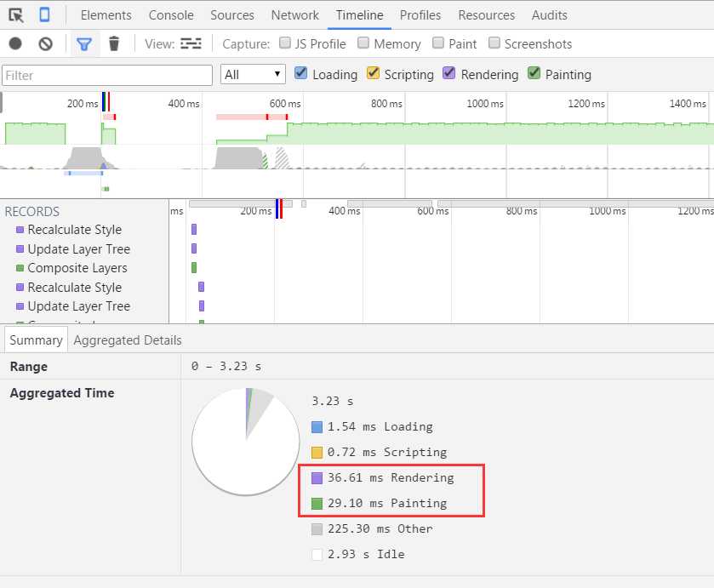Tick the Paint capture checkbox
The width and height of the screenshot is (714, 588).
(438, 43)
